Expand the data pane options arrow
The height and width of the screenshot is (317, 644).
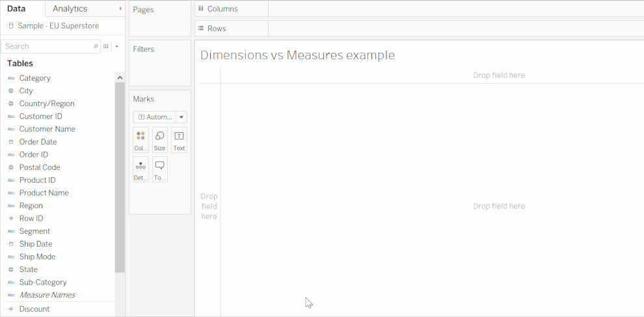click(116, 46)
